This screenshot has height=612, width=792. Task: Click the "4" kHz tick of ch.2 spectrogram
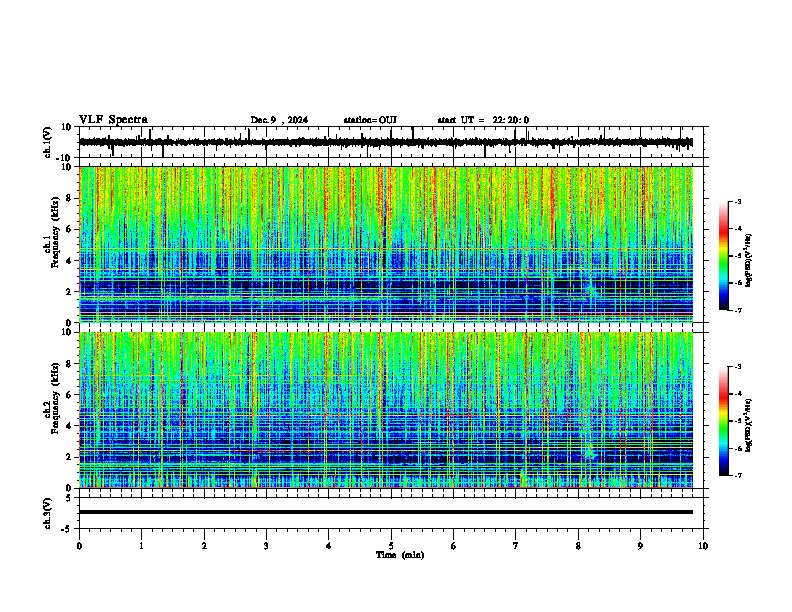(x=69, y=426)
